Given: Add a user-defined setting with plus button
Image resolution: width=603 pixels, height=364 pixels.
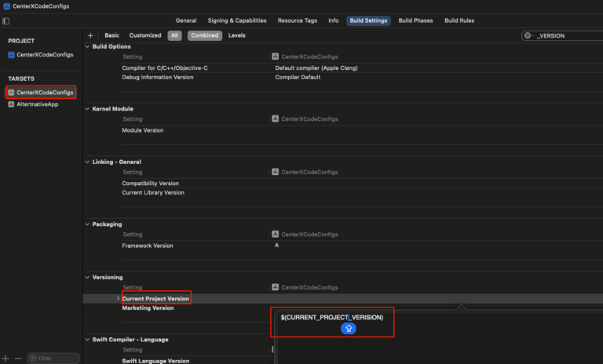Looking at the screenshot, I should tap(90, 35).
